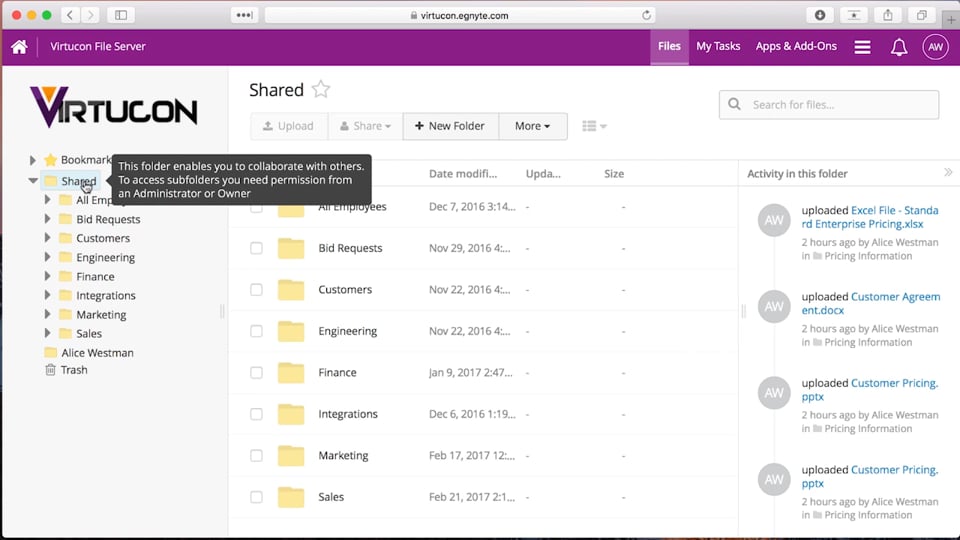Collapse the activity panel with double chevron
This screenshot has width=960, height=540.
[948, 173]
